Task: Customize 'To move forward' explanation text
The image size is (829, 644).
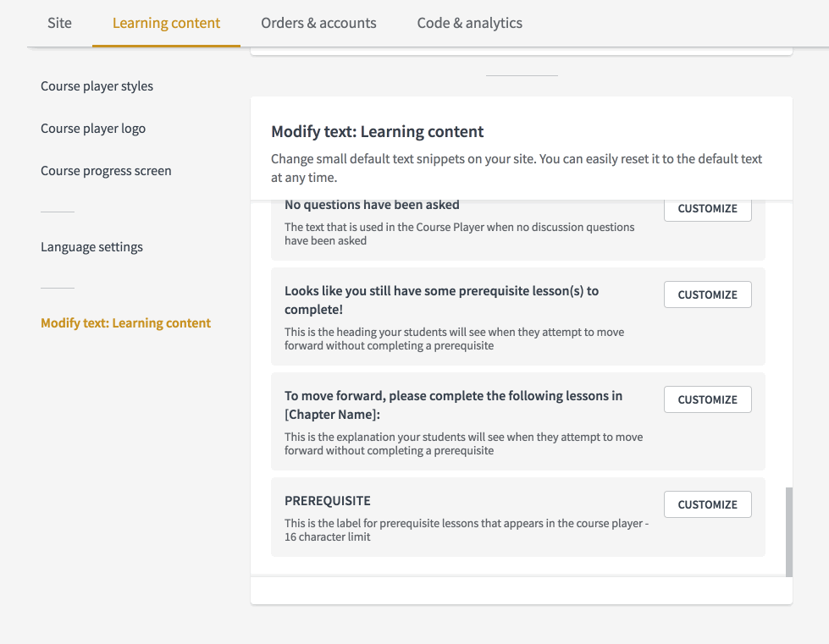Action: [x=707, y=399]
